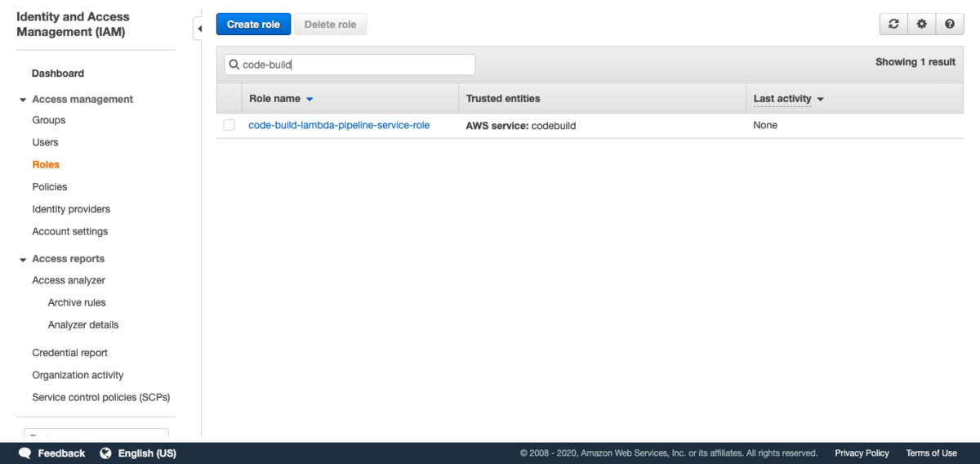Collapse the Access reports section
Screen dimensions: 980x464
point(23,260)
